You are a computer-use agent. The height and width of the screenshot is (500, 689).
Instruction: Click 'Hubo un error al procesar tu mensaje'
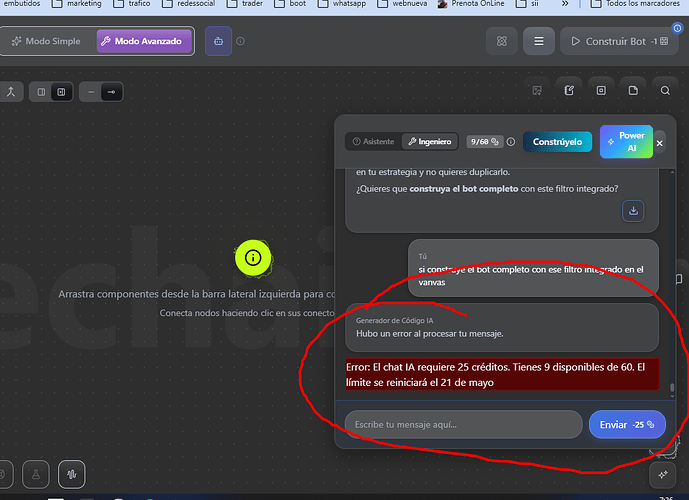[x=430, y=333]
